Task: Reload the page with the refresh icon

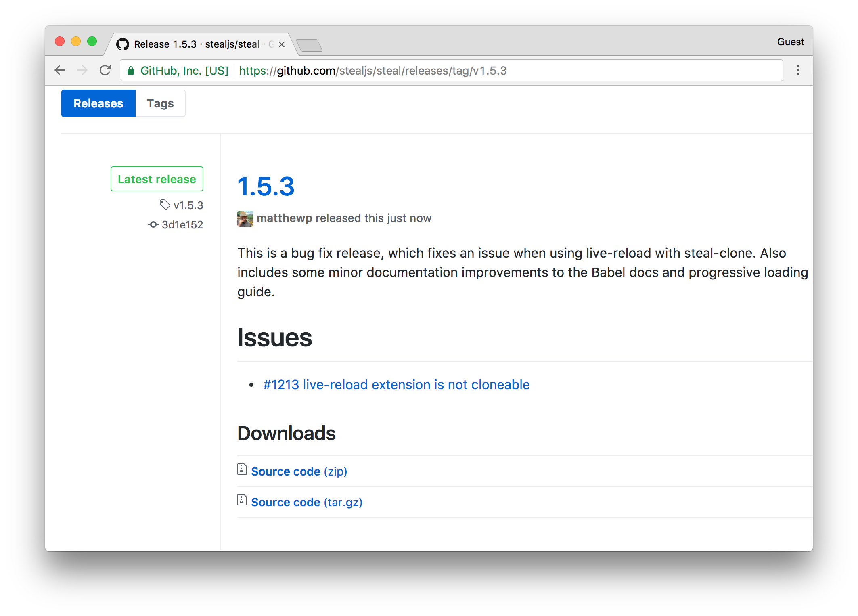Action: (x=105, y=70)
